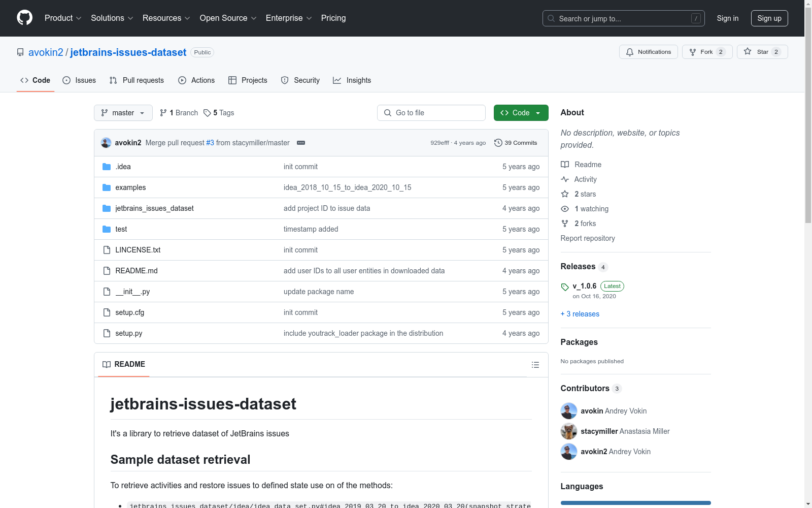Open the Open Source dropdown menu

pyautogui.click(x=228, y=18)
